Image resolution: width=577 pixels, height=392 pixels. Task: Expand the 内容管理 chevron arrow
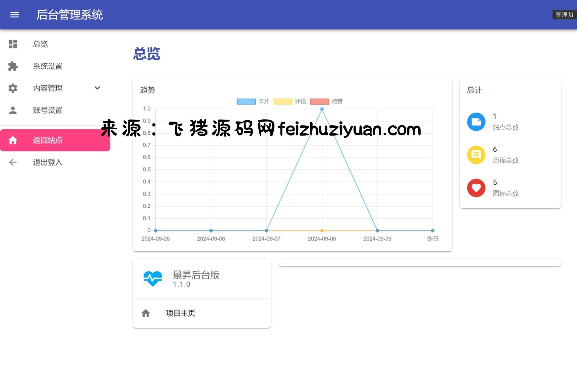point(98,88)
